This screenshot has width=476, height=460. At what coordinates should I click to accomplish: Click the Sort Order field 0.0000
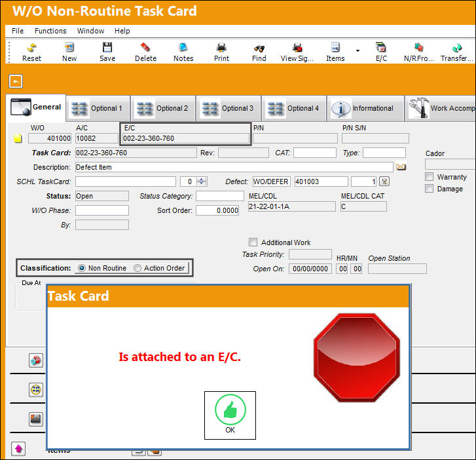click(x=217, y=210)
